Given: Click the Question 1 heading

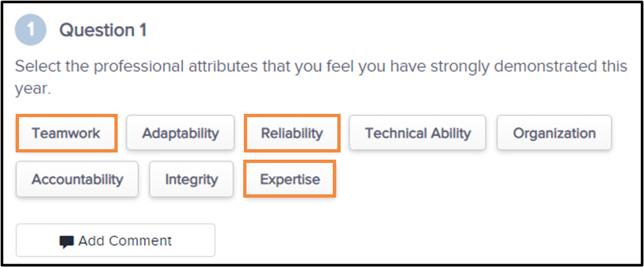Looking at the screenshot, I should point(103,30).
